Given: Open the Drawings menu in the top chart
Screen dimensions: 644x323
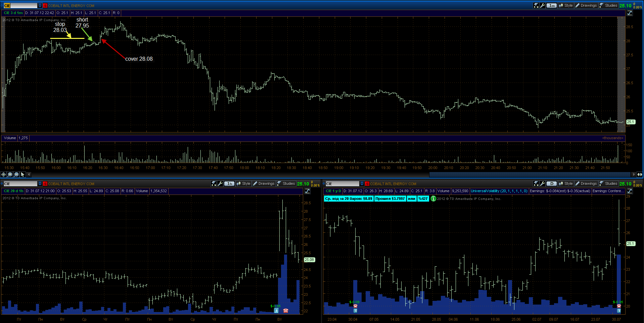Looking at the screenshot, I should pyautogui.click(x=586, y=5).
